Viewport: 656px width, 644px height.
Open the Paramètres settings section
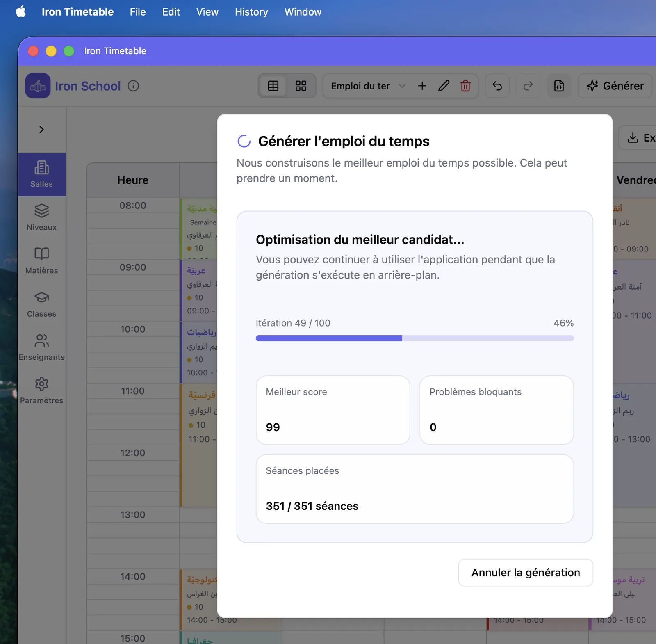point(42,391)
